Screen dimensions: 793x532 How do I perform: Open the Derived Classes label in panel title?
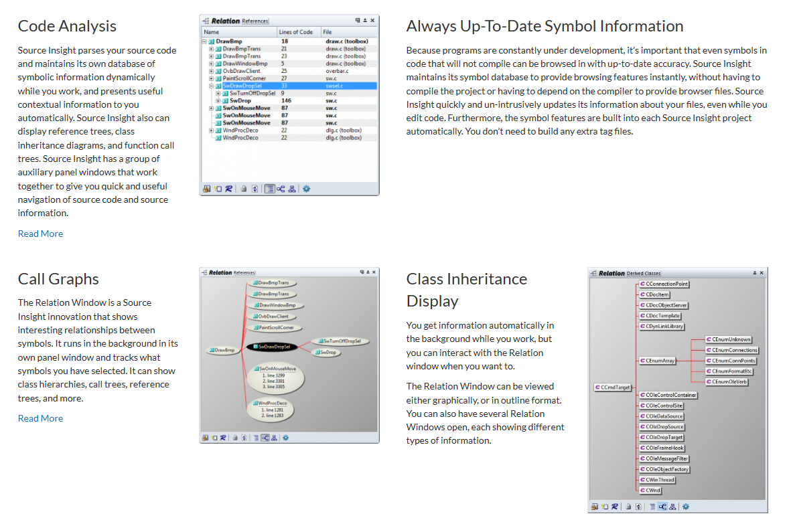coord(643,273)
